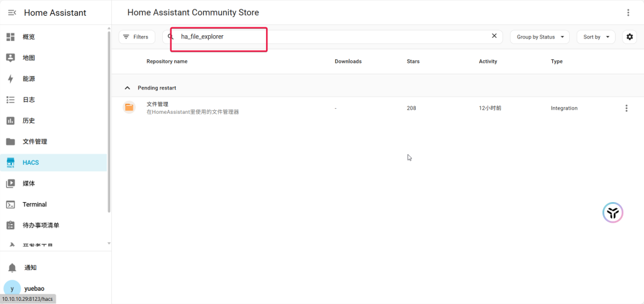Sort by Activity column
644x304 pixels.
point(487,62)
